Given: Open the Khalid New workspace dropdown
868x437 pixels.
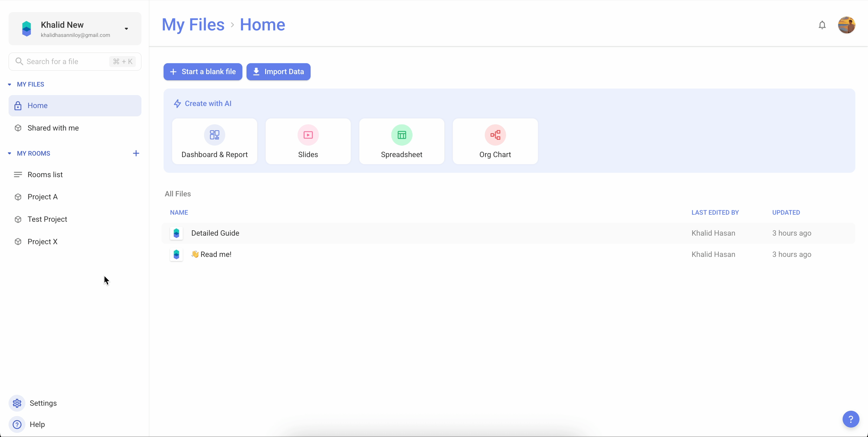Looking at the screenshot, I should [x=126, y=29].
